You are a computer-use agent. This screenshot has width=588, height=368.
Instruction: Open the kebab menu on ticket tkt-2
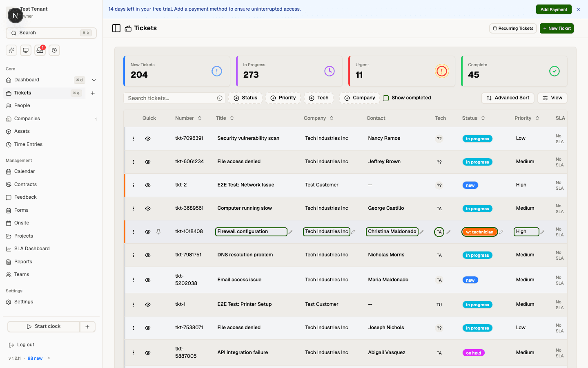(x=133, y=185)
